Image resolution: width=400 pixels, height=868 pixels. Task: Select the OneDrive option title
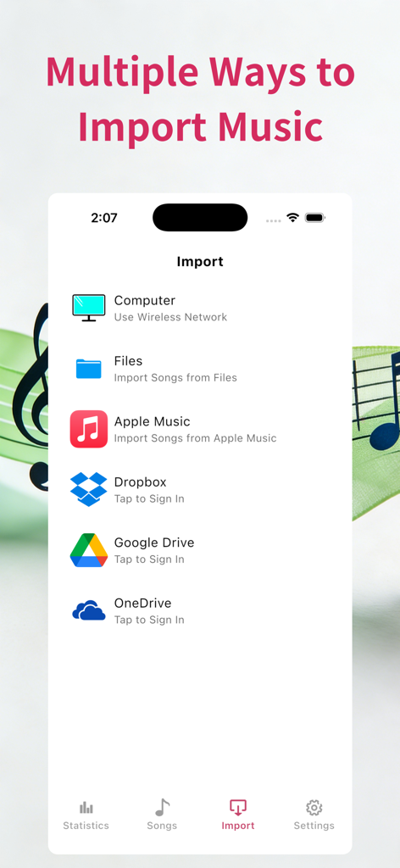point(142,603)
